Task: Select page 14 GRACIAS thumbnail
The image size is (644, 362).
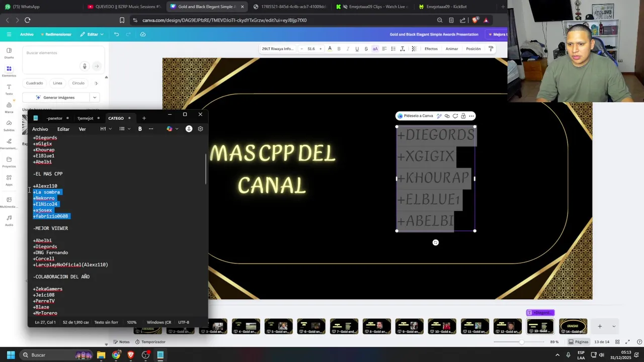Action: (x=573, y=326)
